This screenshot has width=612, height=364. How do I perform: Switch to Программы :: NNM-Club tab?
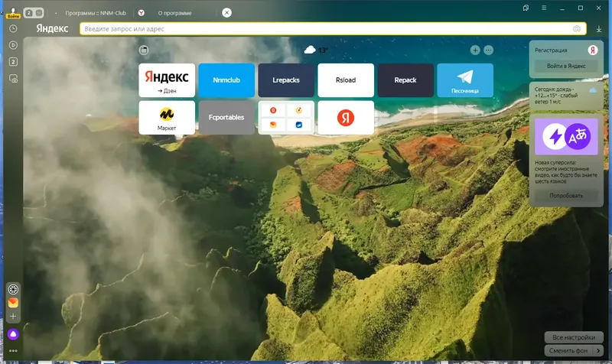click(95, 13)
